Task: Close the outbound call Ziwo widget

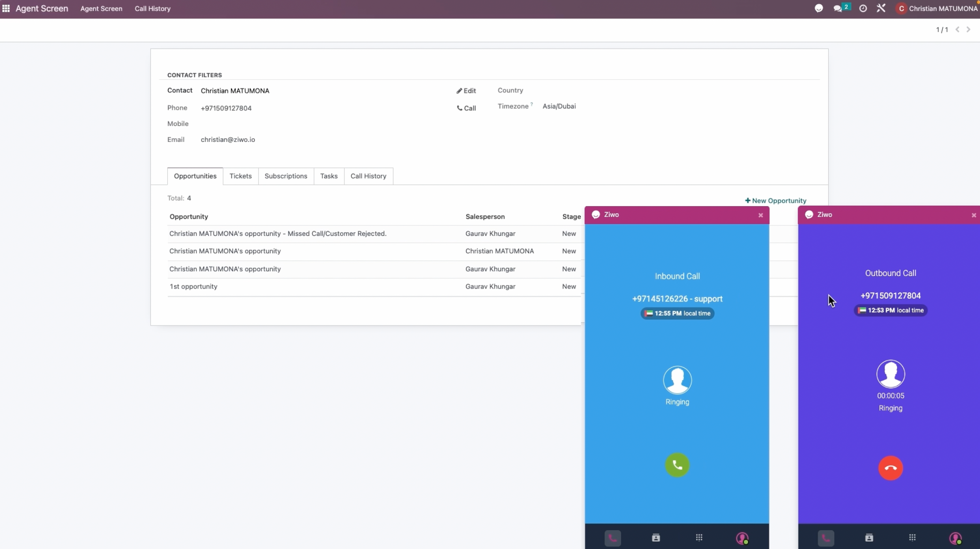Action: coord(973,215)
